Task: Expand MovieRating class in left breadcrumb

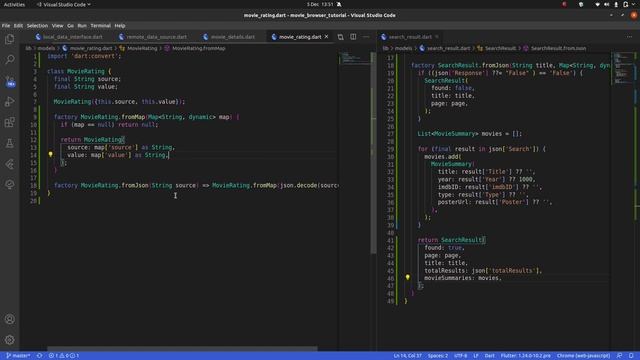Action: [142, 48]
